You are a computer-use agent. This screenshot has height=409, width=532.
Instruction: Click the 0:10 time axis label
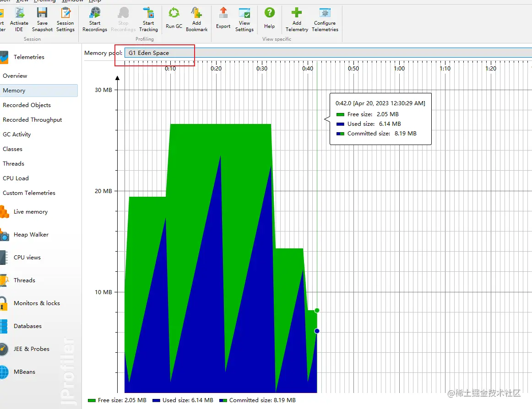[x=170, y=69]
